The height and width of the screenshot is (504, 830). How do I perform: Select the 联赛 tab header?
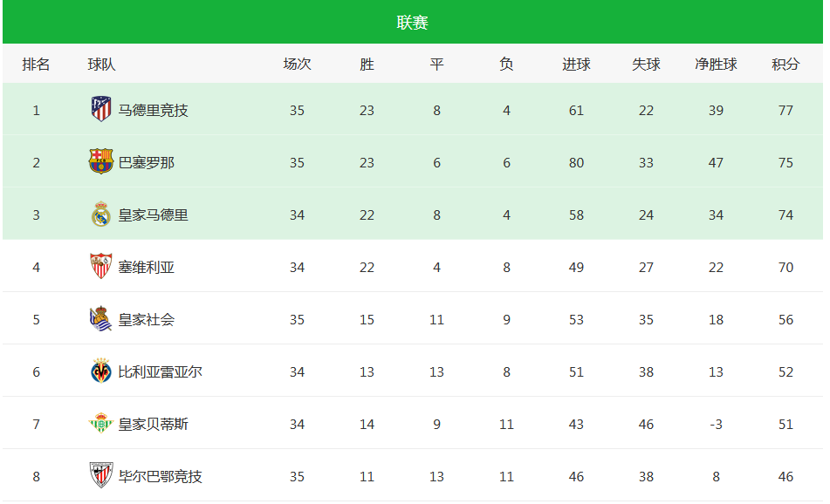(x=412, y=22)
